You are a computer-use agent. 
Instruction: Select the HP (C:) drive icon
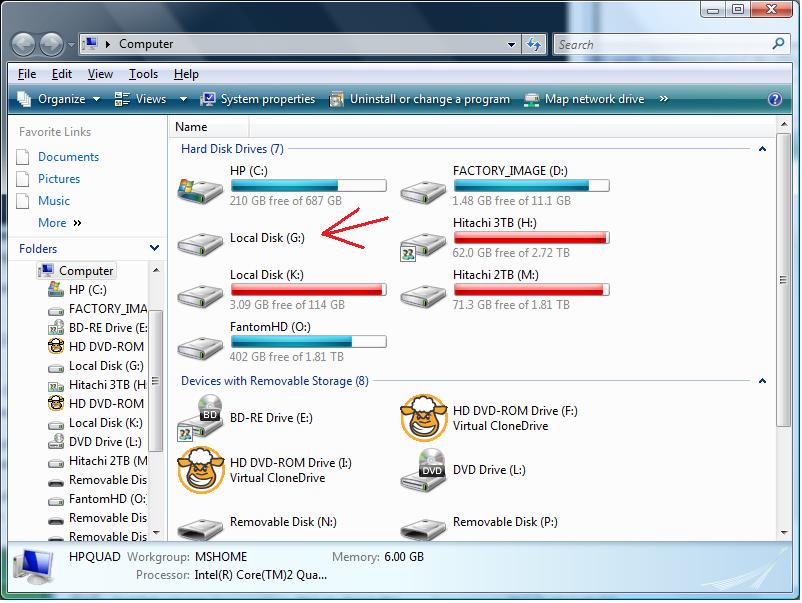[200, 191]
